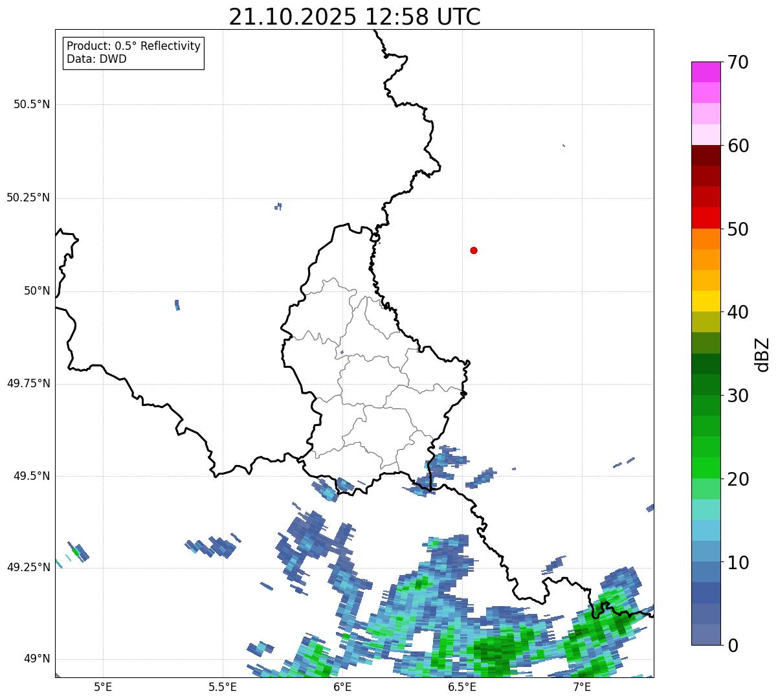Click the colorbar tick label '60'

(738, 146)
